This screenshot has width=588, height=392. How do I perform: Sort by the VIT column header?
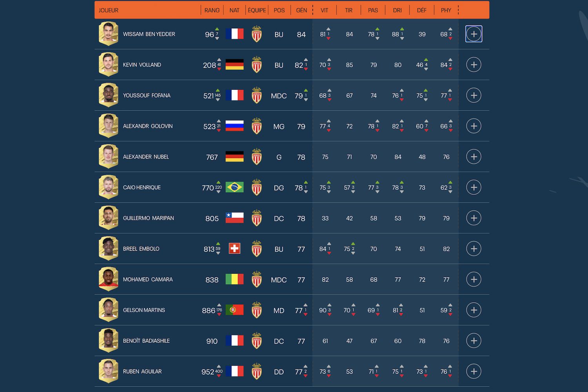coord(324,10)
